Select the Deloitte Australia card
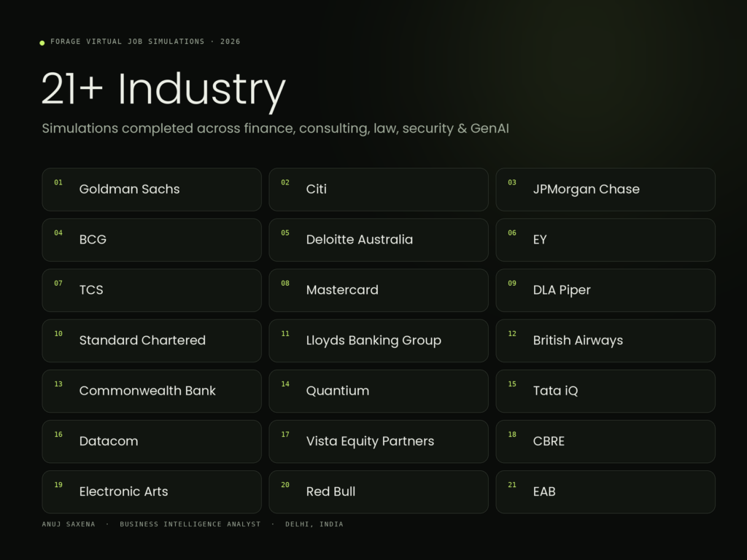Viewport: 747px width, 560px height. coord(379,240)
